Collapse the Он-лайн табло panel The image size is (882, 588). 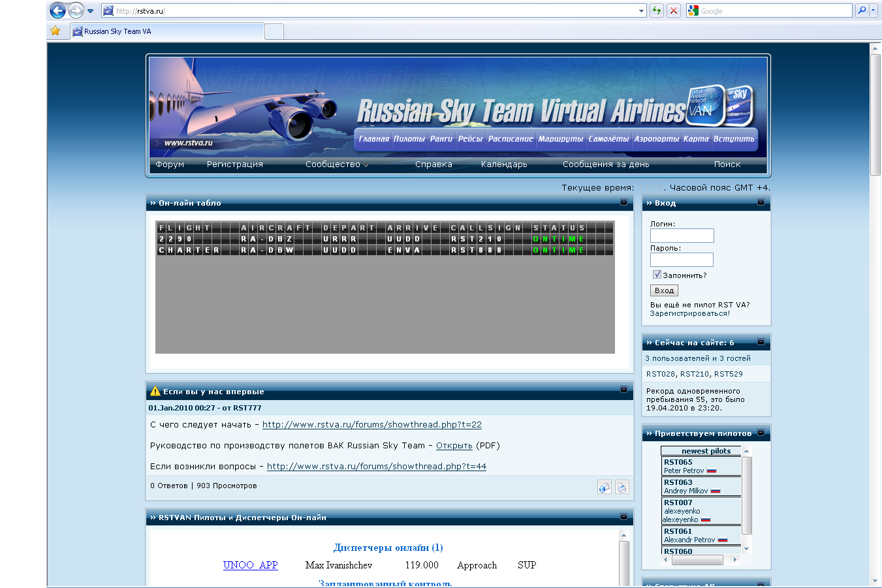click(x=623, y=202)
